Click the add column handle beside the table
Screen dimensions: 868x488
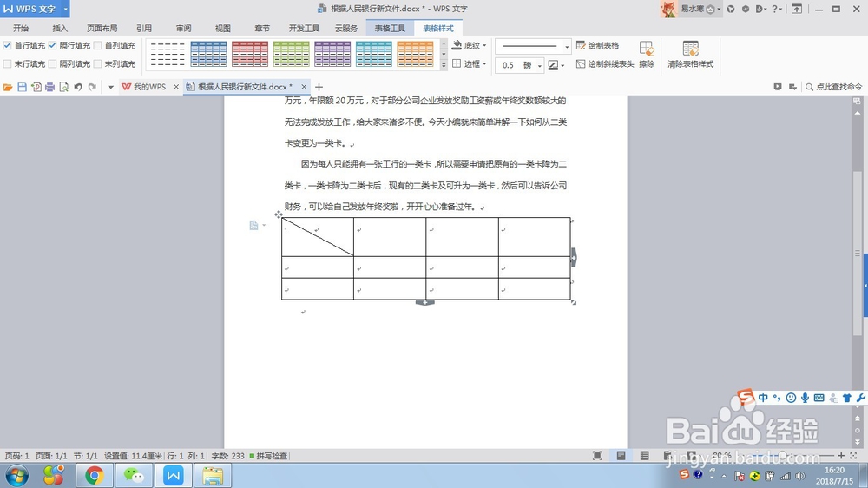tap(574, 257)
